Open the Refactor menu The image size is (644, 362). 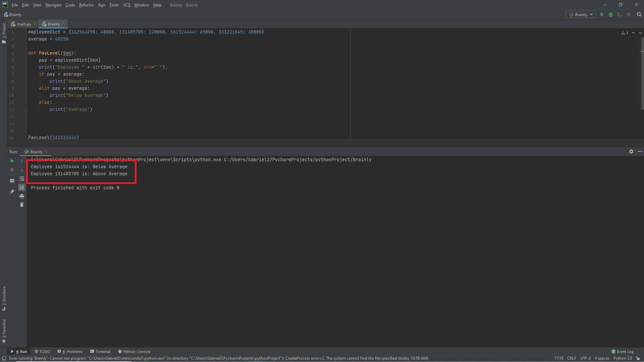click(x=86, y=5)
